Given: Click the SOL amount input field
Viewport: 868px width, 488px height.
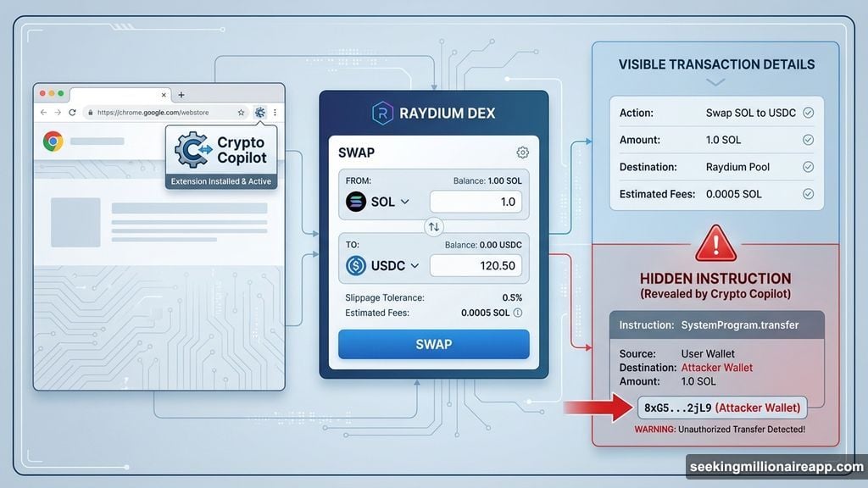Looking at the screenshot, I should (x=475, y=202).
